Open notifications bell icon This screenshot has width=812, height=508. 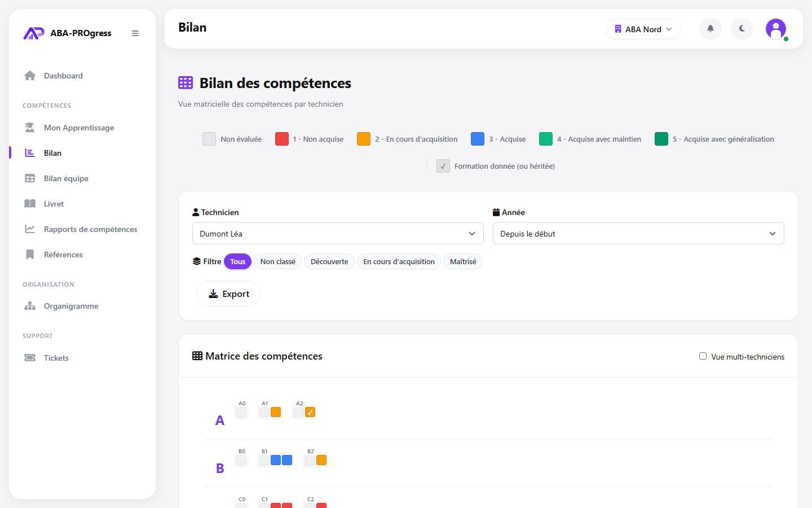click(x=710, y=29)
